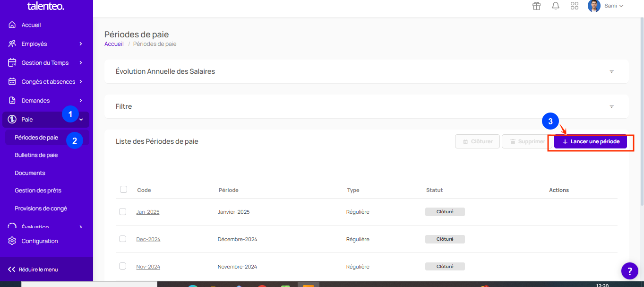Tick the checkbox for Jan-2025 row
This screenshot has width=644, height=287.
pos(123,212)
